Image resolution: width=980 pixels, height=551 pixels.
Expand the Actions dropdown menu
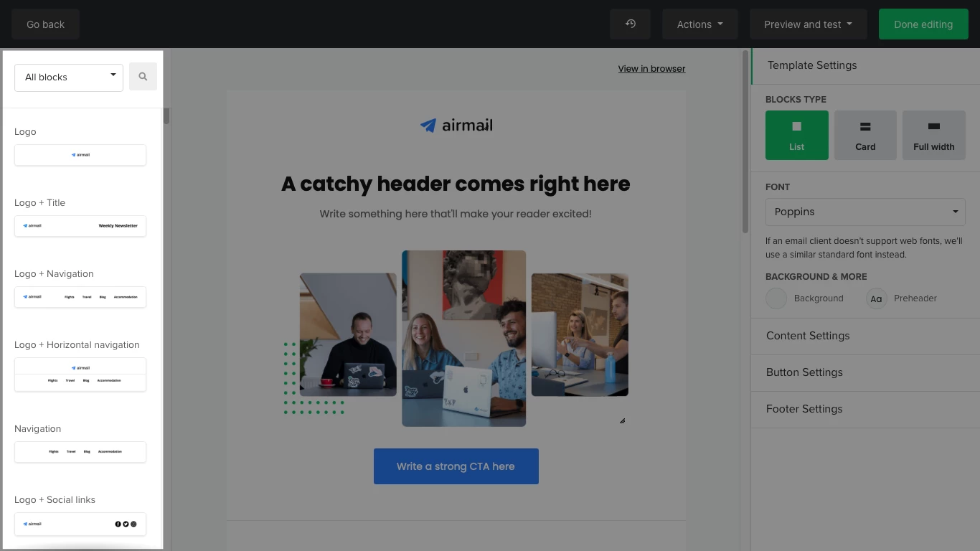point(699,24)
